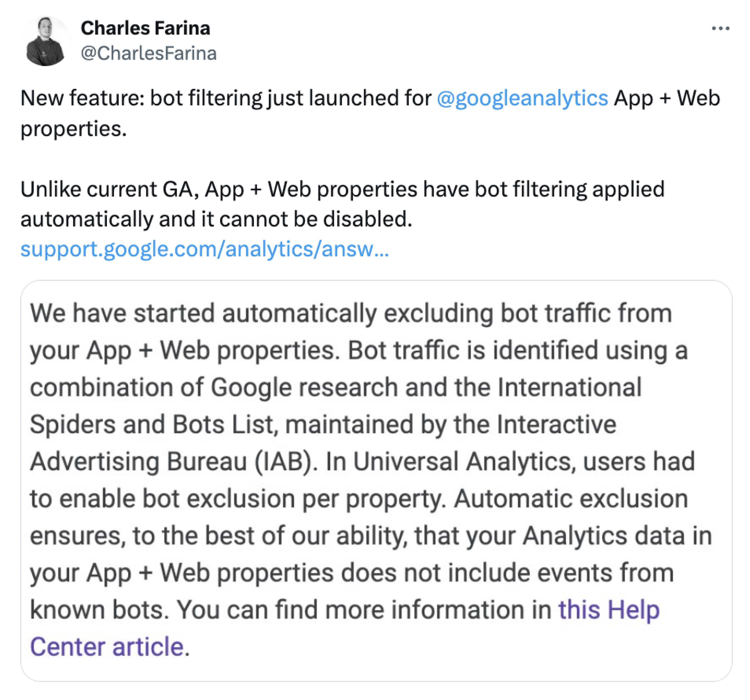Click the @CharlesFarina handle
Image resolution: width=750 pixels, height=700 pixels.
tap(149, 53)
